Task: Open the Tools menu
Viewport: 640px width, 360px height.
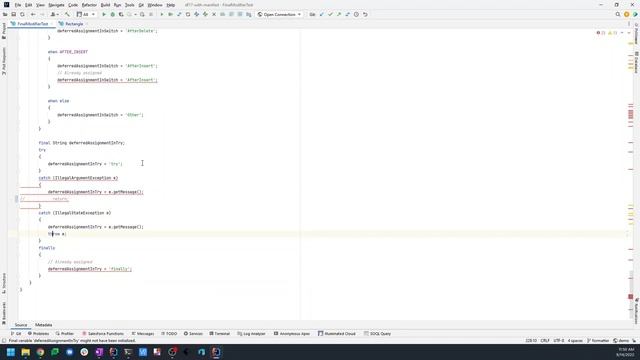Action: point(129,5)
